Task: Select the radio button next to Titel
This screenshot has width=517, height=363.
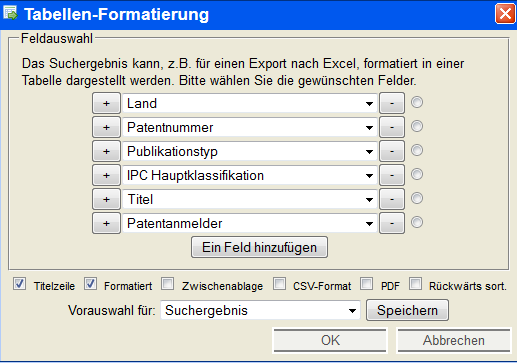Action: pos(417,198)
